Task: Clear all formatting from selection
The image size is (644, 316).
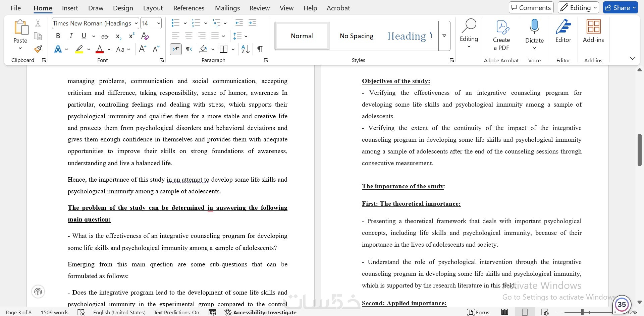Action: (x=145, y=36)
